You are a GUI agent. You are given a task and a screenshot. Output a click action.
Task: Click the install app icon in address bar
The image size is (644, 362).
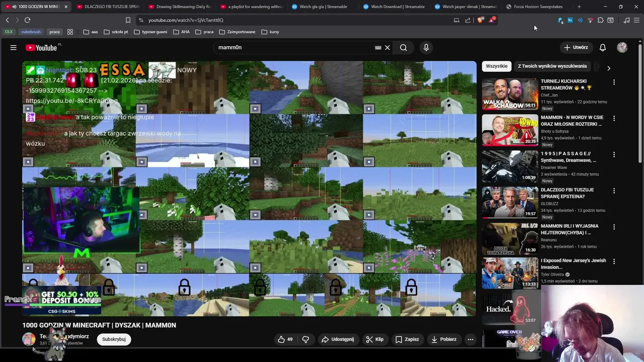click(x=456, y=20)
